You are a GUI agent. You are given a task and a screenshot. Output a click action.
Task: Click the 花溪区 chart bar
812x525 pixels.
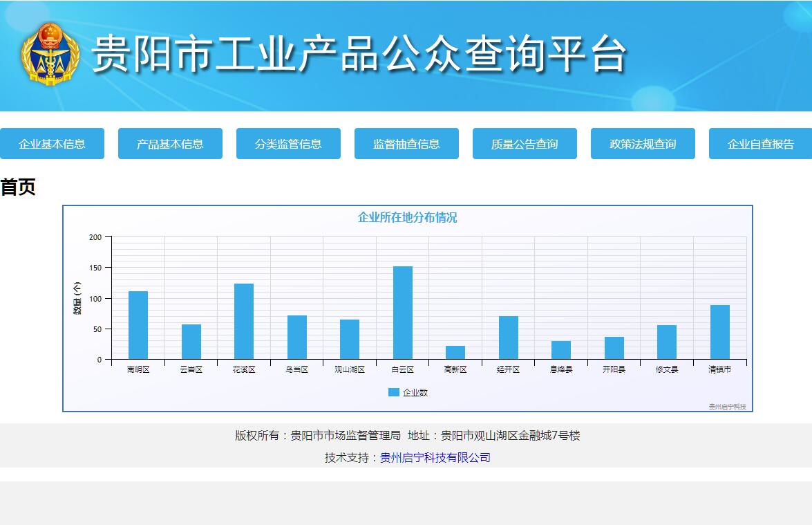click(x=244, y=322)
